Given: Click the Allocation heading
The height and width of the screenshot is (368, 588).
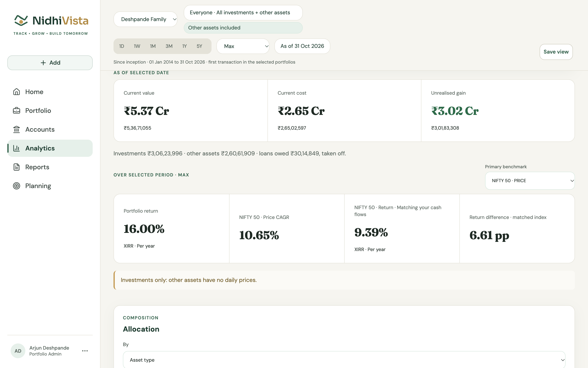Looking at the screenshot, I should coord(141,329).
